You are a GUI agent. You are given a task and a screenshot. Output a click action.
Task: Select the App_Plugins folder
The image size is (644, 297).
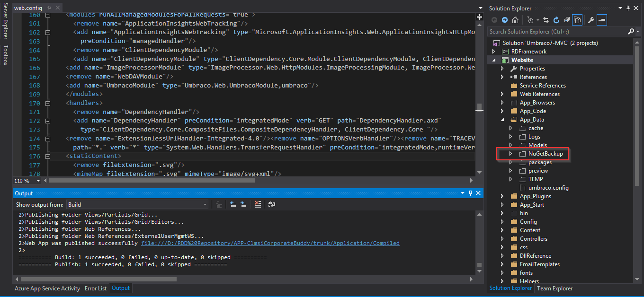coord(535,196)
